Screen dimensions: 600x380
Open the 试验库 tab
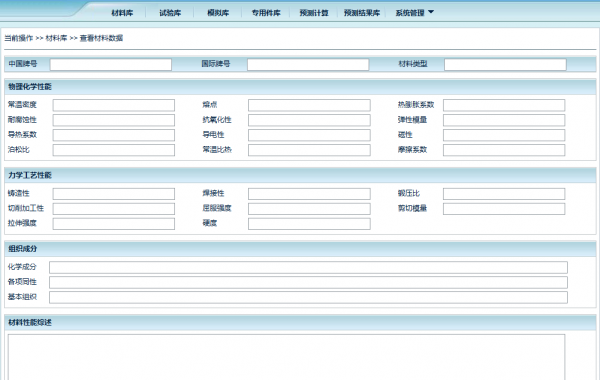170,13
